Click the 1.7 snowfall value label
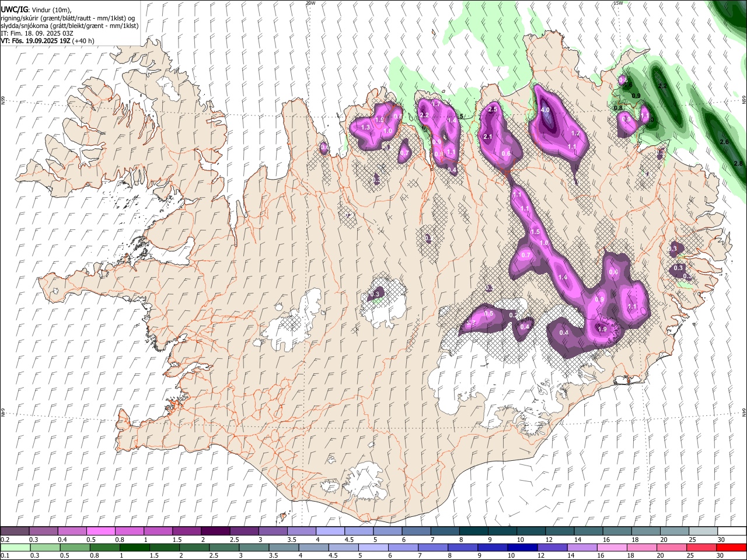 435,104
